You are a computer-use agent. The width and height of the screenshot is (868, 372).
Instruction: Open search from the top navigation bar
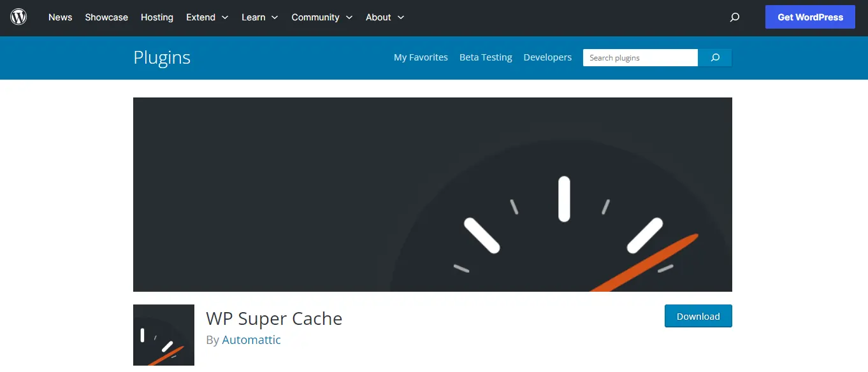point(734,17)
